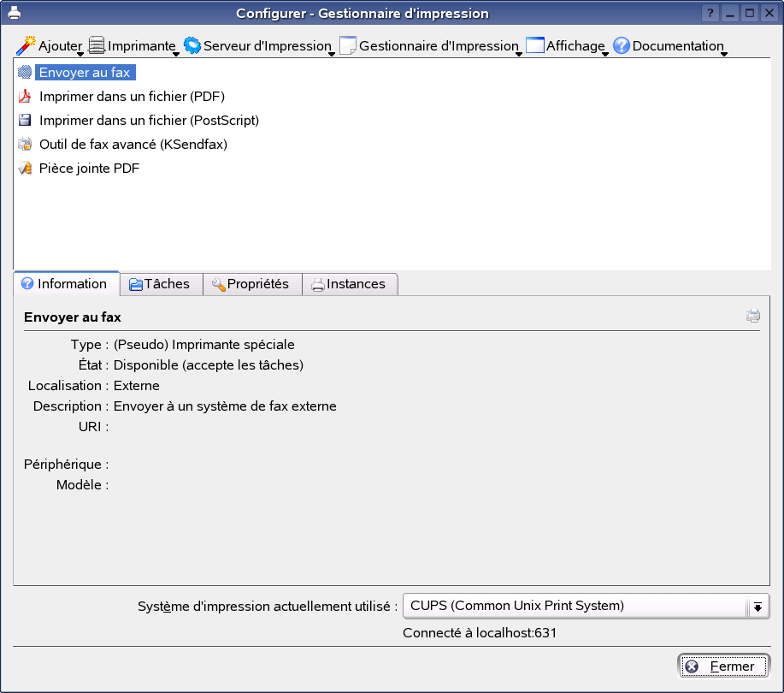The width and height of the screenshot is (784, 693).
Task: Click the Tâches tab folder icon
Action: point(135,285)
